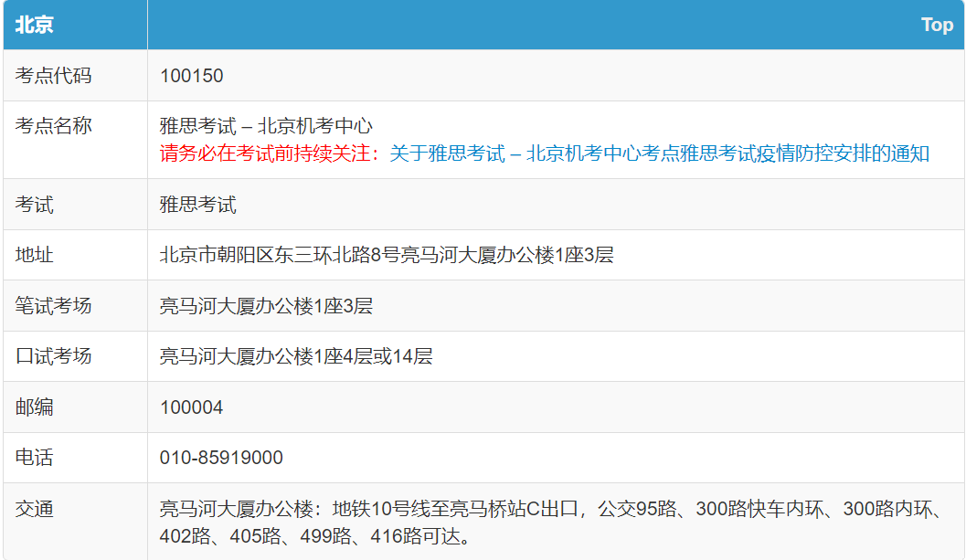
Task: Click the 考点代码 row label
Action: 53,76
